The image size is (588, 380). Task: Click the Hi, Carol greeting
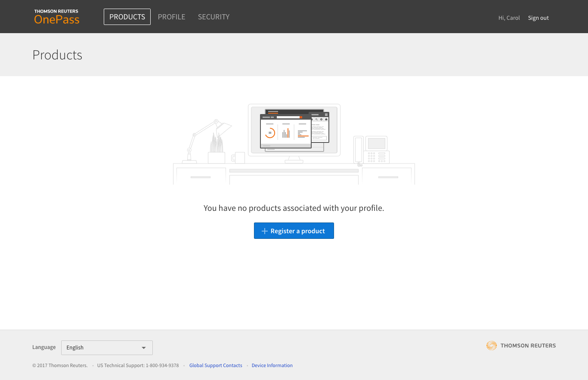[509, 18]
